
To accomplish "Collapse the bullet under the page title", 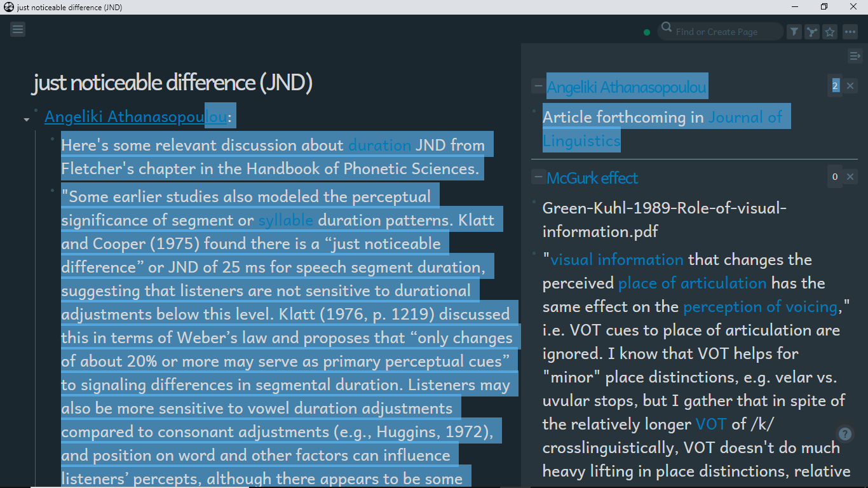I will (x=25, y=118).
